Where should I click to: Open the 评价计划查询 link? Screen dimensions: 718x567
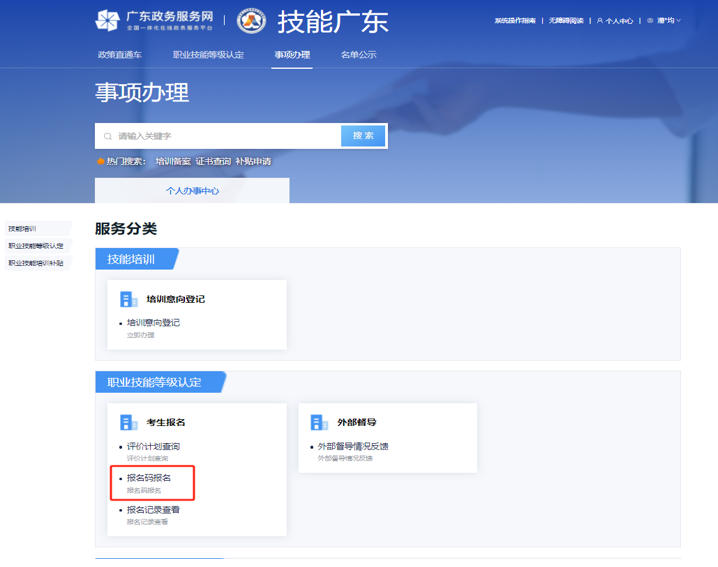click(x=153, y=446)
